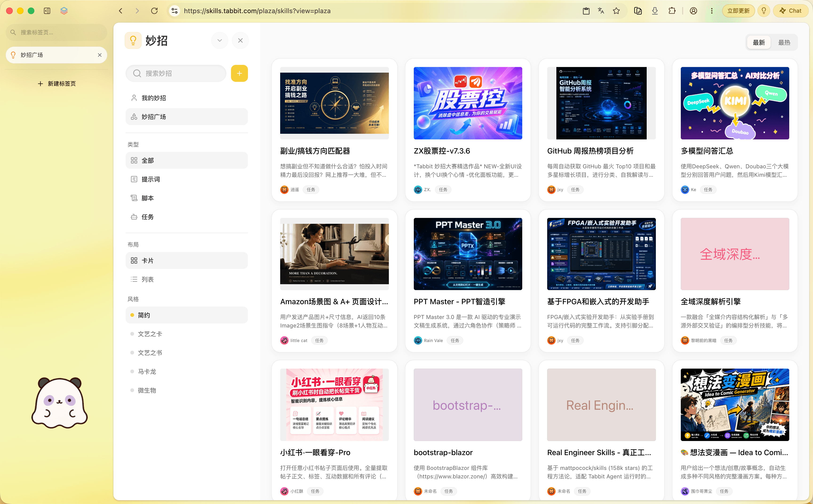This screenshot has height=504, width=813.
Task: Open user profile account icon
Action: pyautogui.click(x=694, y=11)
